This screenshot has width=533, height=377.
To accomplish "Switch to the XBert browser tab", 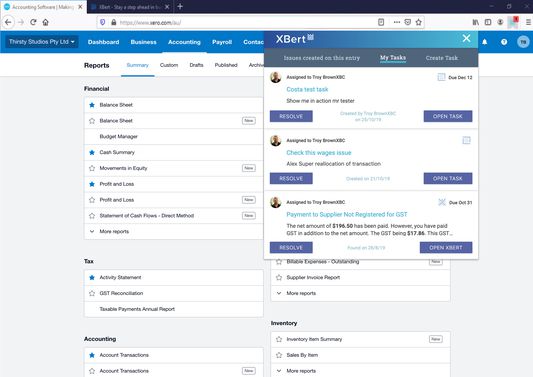I will tap(130, 7).
